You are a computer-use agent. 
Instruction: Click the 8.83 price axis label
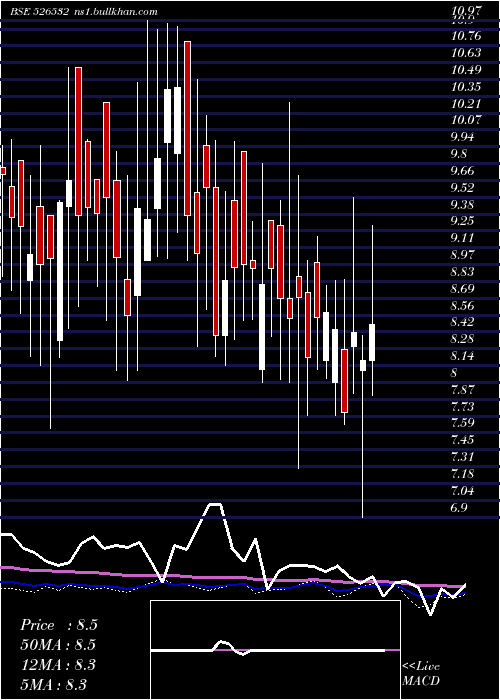click(x=462, y=271)
